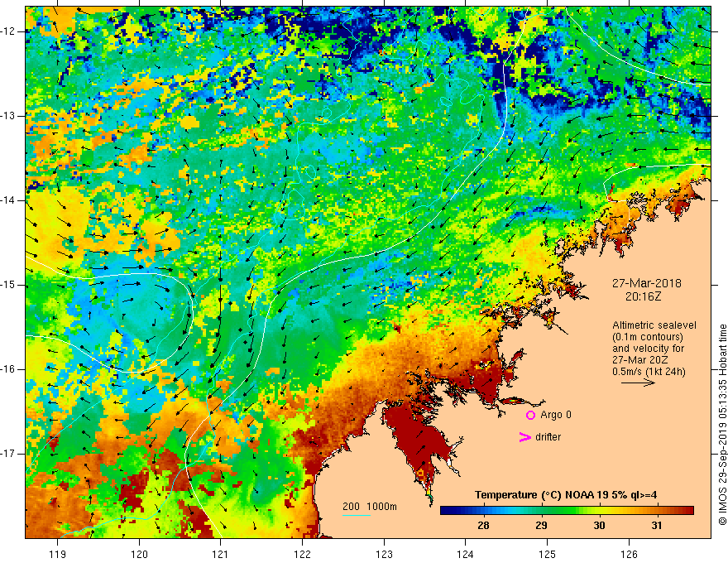Click longitude axis label 126
This screenshot has width=728, height=563.
pyautogui.click(x=629, y=554)
